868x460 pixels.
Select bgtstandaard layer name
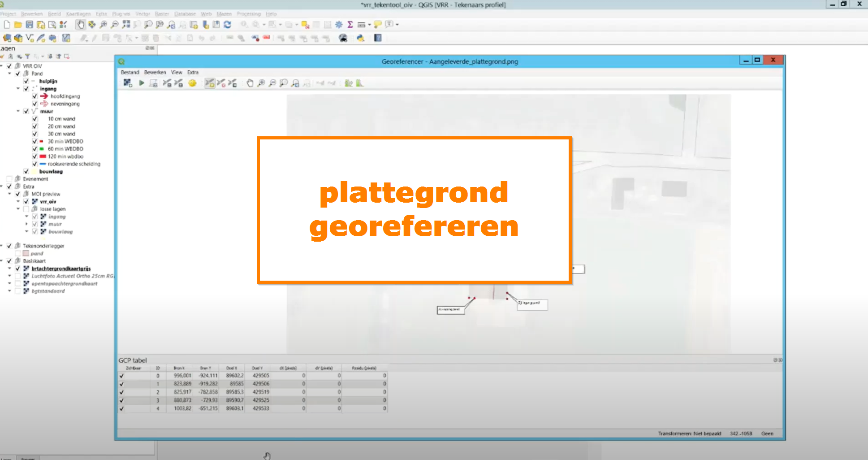point(48,291)
